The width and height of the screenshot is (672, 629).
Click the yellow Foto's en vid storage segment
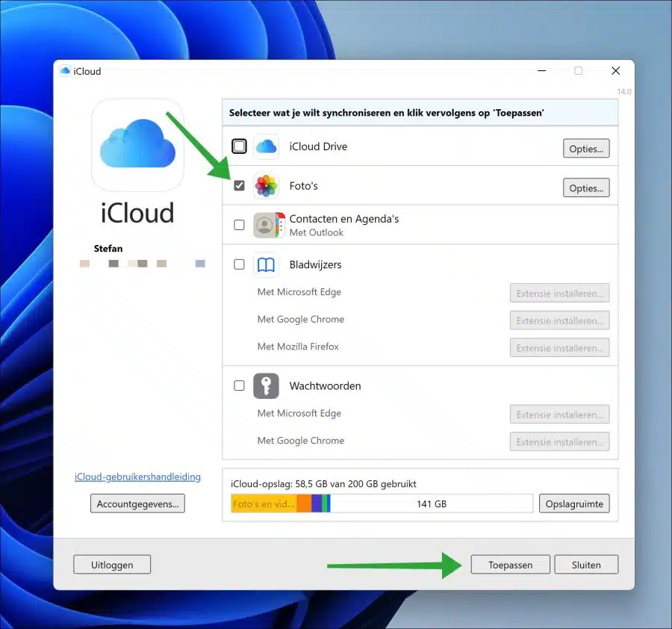[264, 503]
